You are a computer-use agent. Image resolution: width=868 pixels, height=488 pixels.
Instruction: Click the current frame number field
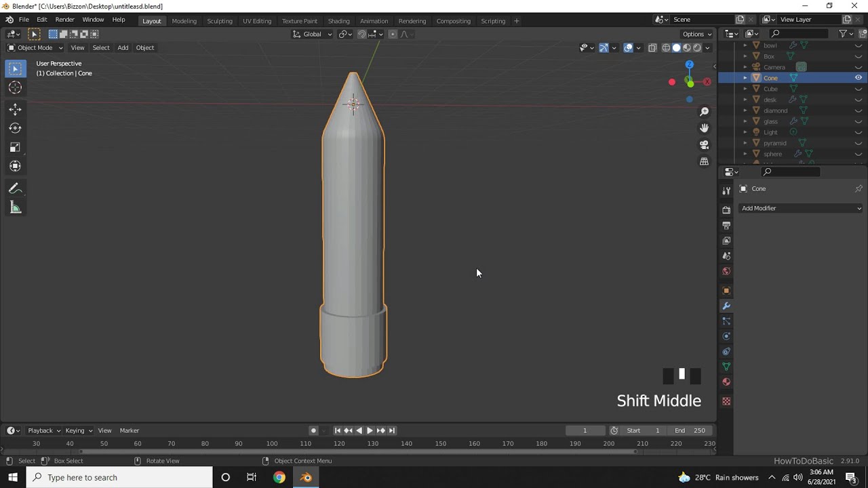pos(585,430)
